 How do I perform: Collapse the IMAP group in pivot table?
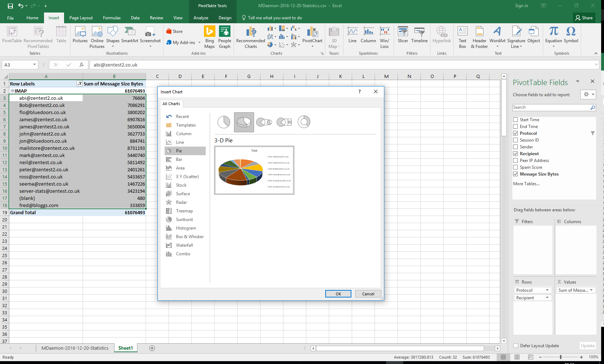(13, 91)
